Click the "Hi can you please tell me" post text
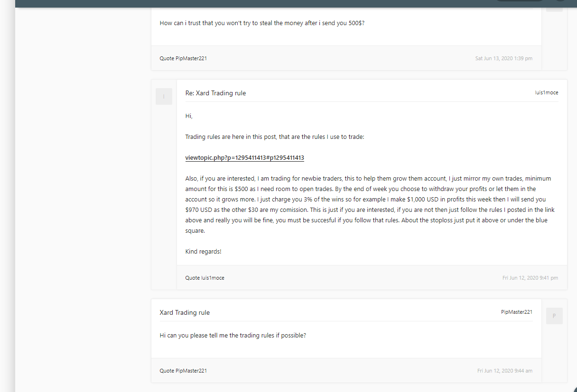Viewport: 577px width, 392px height. [233, 336]
